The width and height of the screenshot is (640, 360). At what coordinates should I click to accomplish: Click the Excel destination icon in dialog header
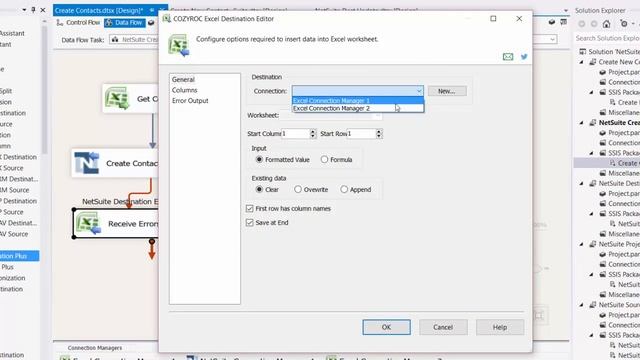click(x=179, y=45)
